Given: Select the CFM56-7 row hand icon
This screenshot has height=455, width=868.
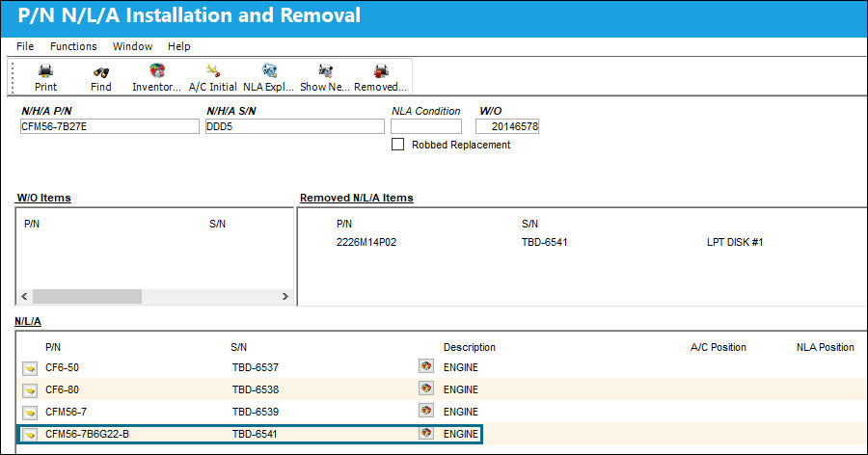Looking at the screenshot, I should (x=30, y=413).
